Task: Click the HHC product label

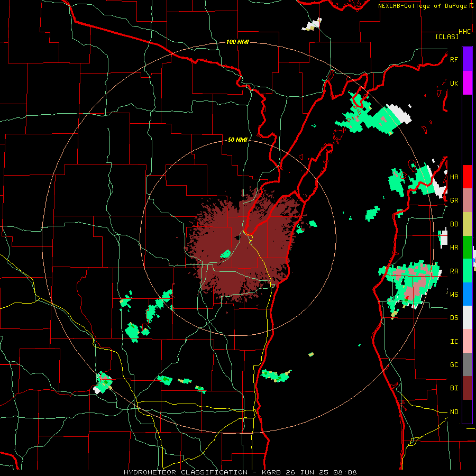Action: (x=464, y=32)
